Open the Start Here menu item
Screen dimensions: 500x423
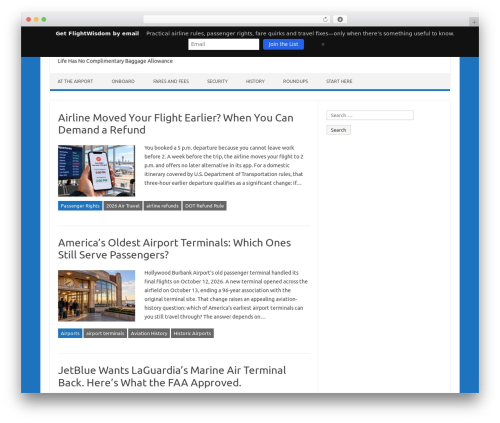click(x=339, y=81)
